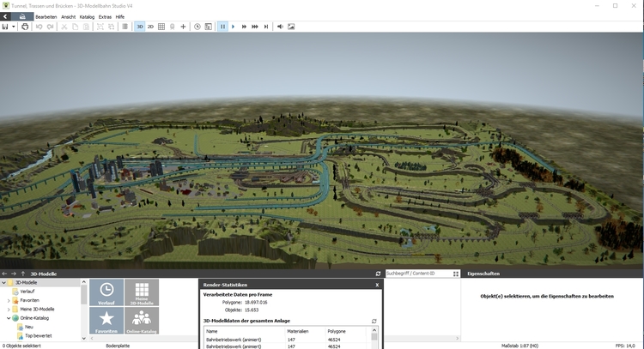This screenshot has height=349, width=644.
Task: Open the Verlauf clock tile
Action: (x=106, y=292)
